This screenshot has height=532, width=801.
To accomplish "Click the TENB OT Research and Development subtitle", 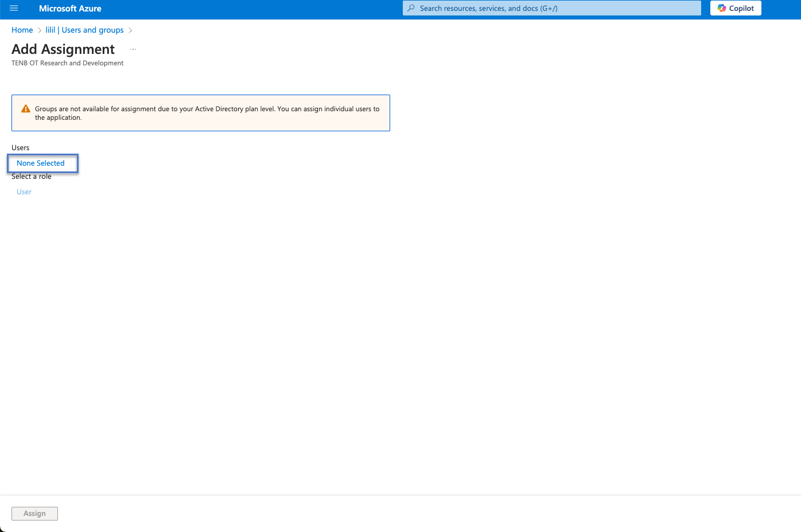I will 67,64.
